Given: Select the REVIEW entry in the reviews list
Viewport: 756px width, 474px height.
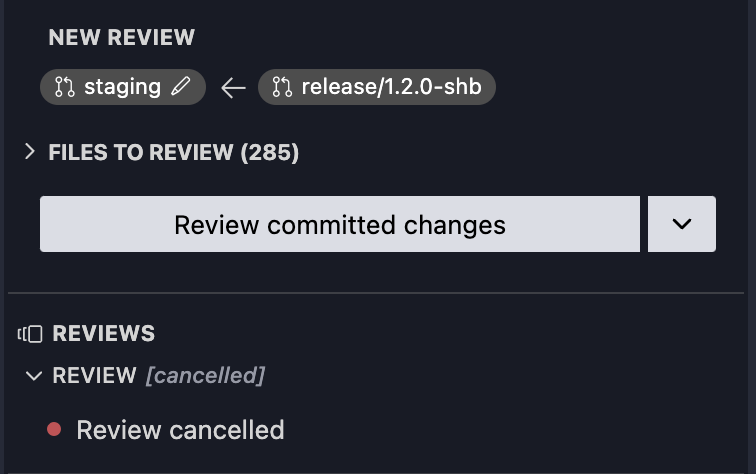Looking at the screenshot, I should pyautogui.click(x=94, y=375).
